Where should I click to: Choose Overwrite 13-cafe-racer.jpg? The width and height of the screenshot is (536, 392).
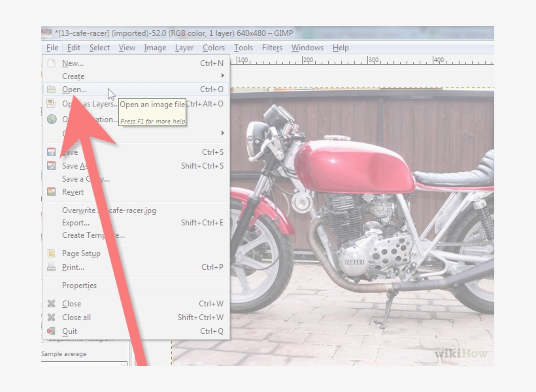105,211
